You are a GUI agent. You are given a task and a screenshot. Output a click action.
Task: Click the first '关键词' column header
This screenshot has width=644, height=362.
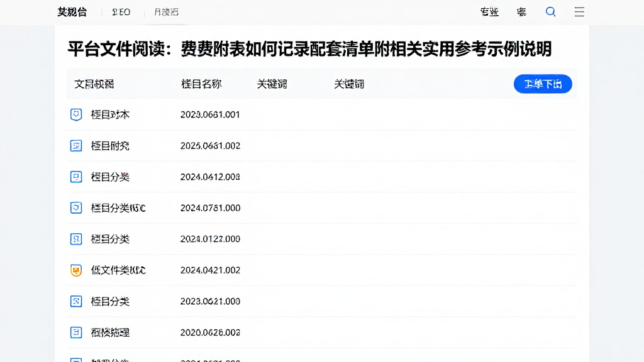tap(272, 84)
